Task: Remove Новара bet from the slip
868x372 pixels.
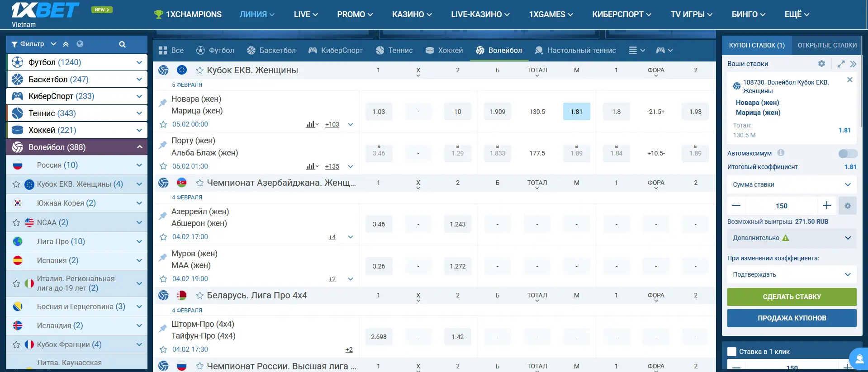Action: [850, 80]
